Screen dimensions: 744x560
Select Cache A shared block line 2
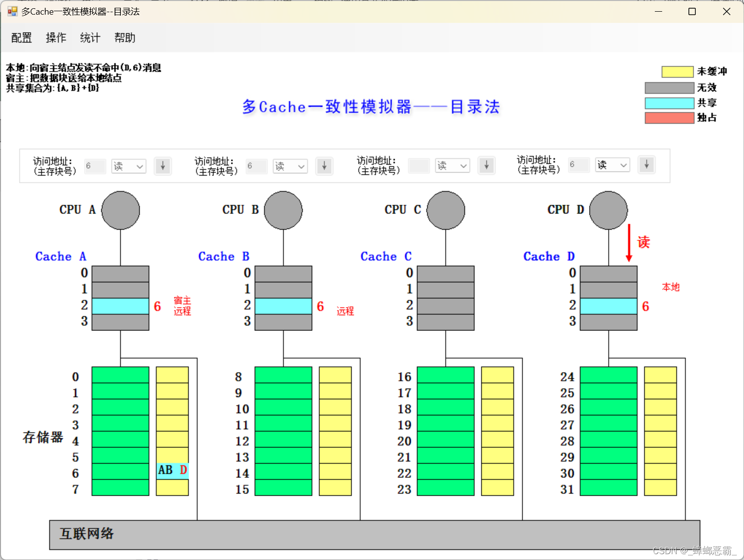pos(120,306)
